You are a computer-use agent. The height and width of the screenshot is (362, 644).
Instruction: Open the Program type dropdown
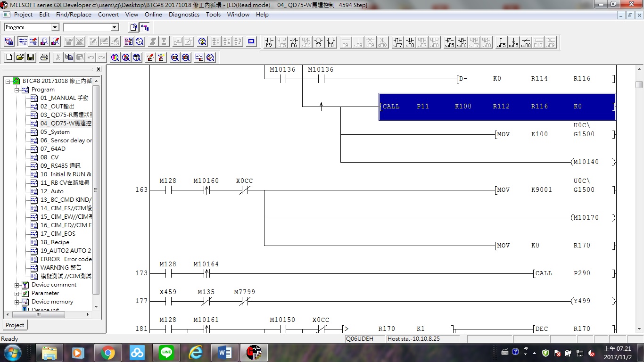coord(55,27)
